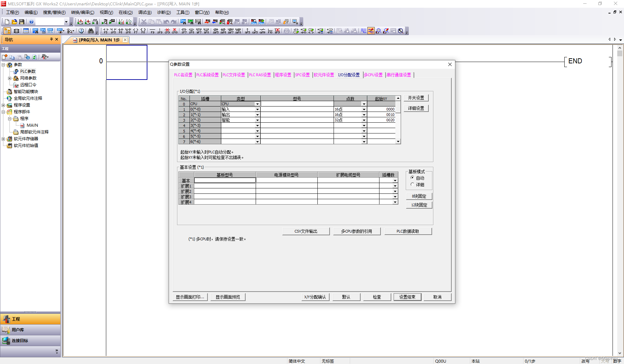Open the find device binoculars icon

[x=91, y=31]
